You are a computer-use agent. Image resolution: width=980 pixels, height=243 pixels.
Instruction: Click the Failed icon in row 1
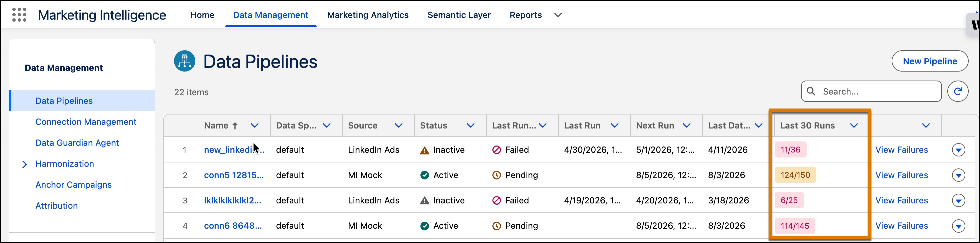(x=496, y=150)
